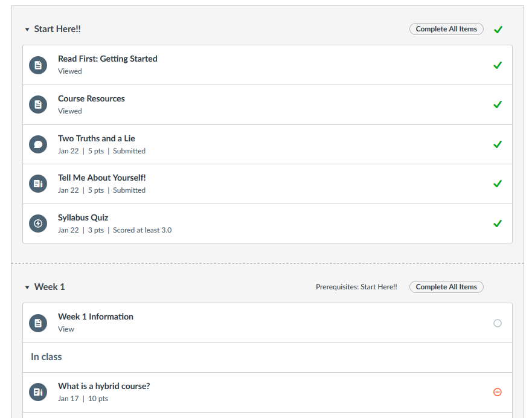Image resolution: width=532 pixels, height=418 pixels.
Task: Click the assignment icon for Tell Me About Yourself!
Action: (38, 184)
